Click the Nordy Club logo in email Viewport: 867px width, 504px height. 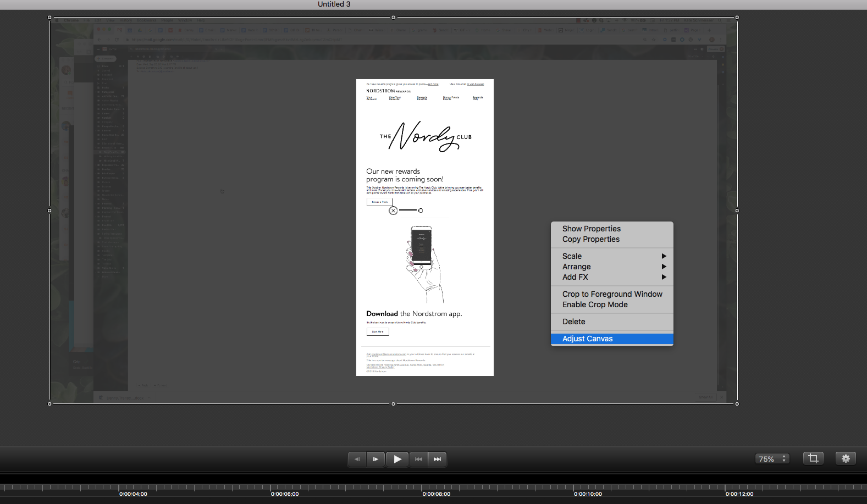tap(426, 136)
